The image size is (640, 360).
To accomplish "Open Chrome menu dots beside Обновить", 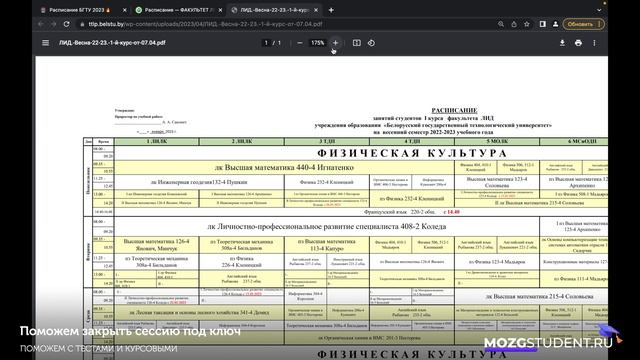I will pyautogui.click(x=599, y=24).
